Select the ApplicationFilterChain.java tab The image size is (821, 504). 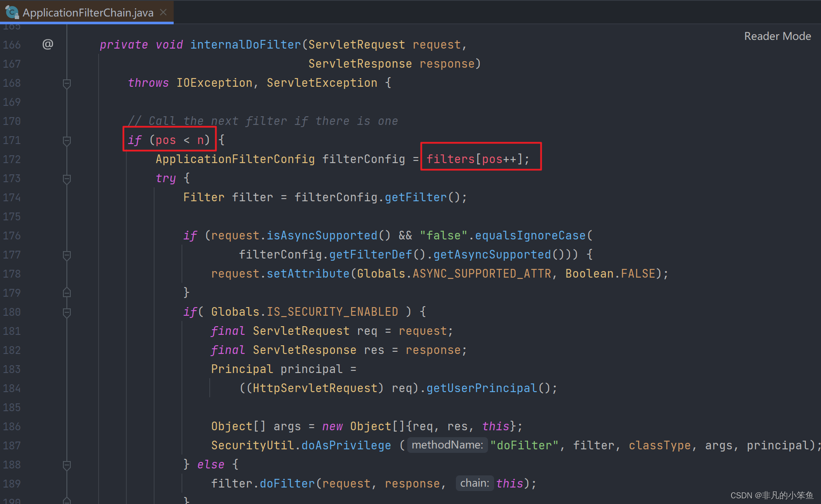click(x=87, y=12)
